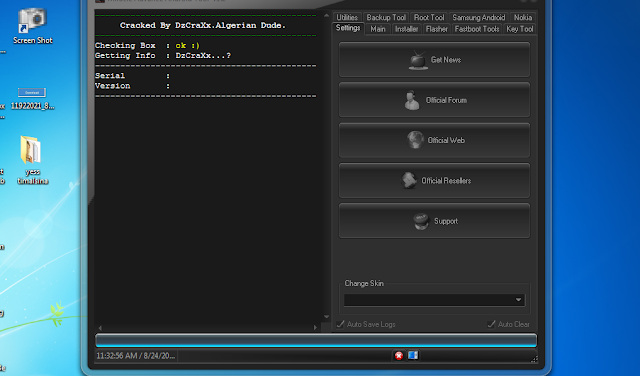Open the 11922021_8... desktop file

coord(32,99)
